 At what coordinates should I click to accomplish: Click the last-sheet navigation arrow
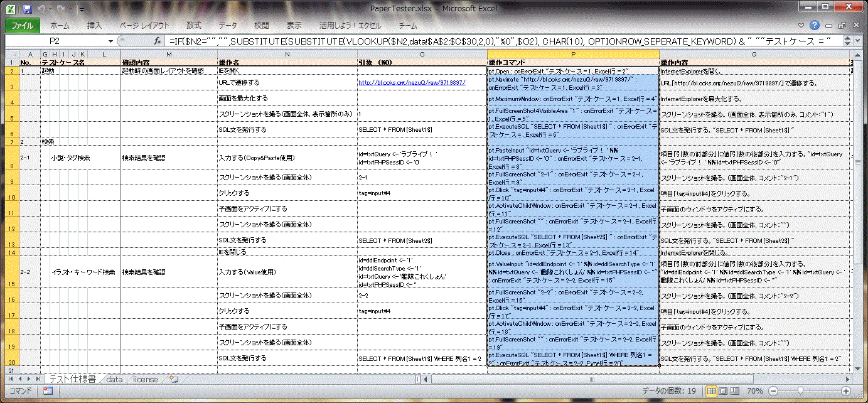(x=37, y=379)
